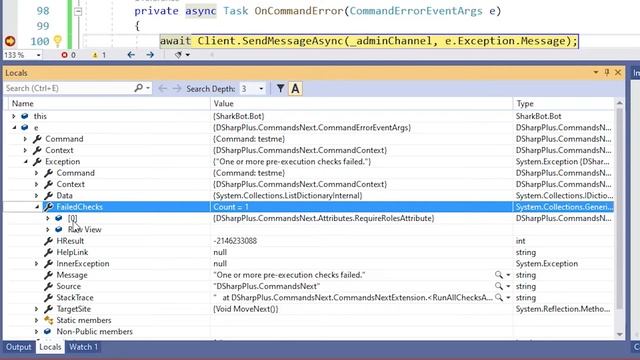Image resolution: width=640 pixels, height=360 pixels.
Task: Click the wrench icon beside FailedChecks
Action: click(48, 207)
